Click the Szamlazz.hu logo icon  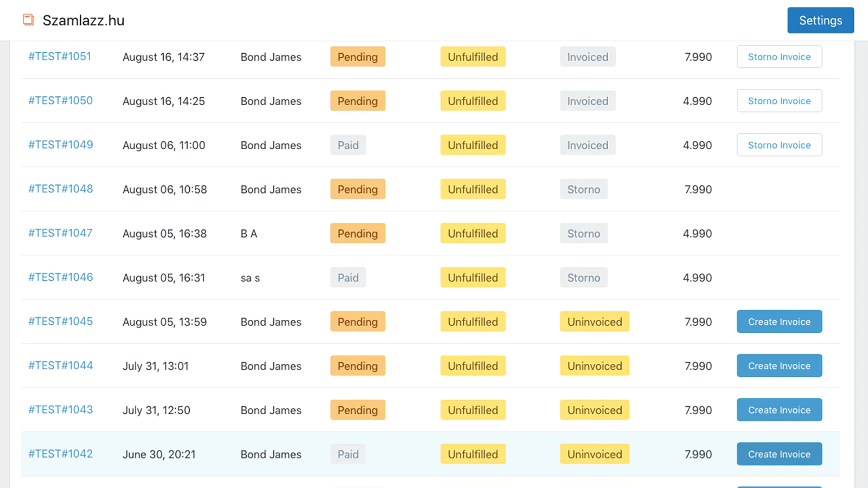pyautogui.click(x=28, y=20)
